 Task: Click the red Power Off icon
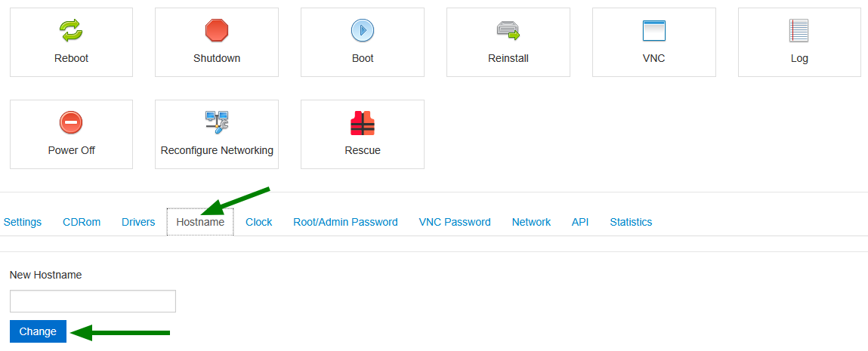point(71,122)
